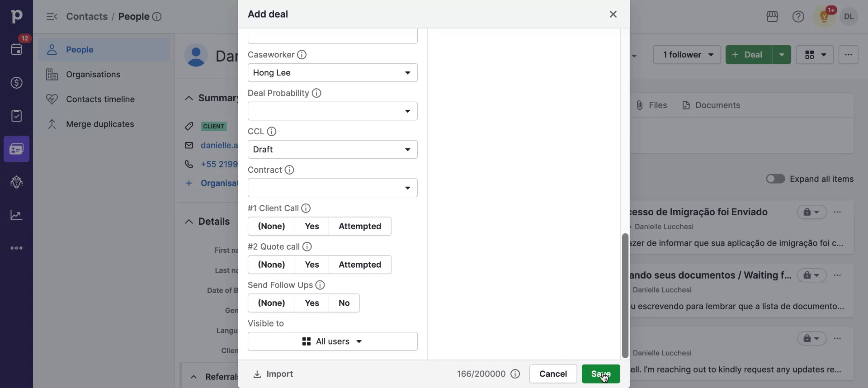Collapse the navigation menu icon
This screenshot has width=868, height=388.
52,17
